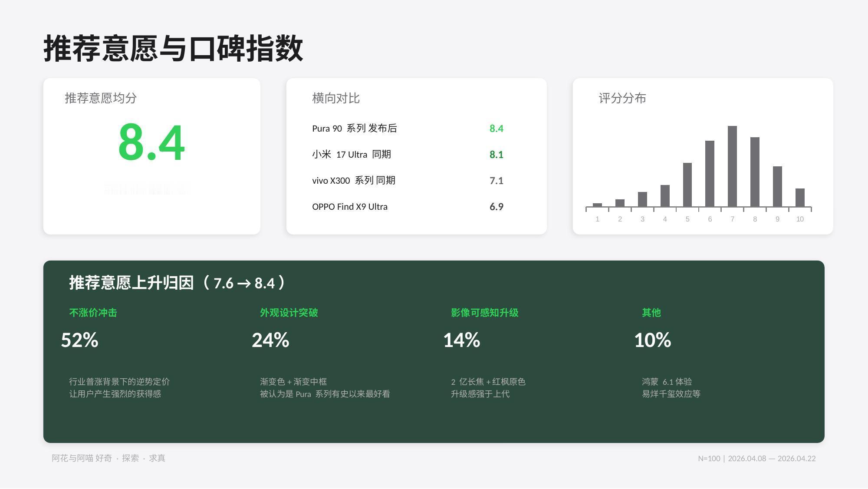Click the 小米 17 Ultra 同期 label

click(x=351, y=155)
